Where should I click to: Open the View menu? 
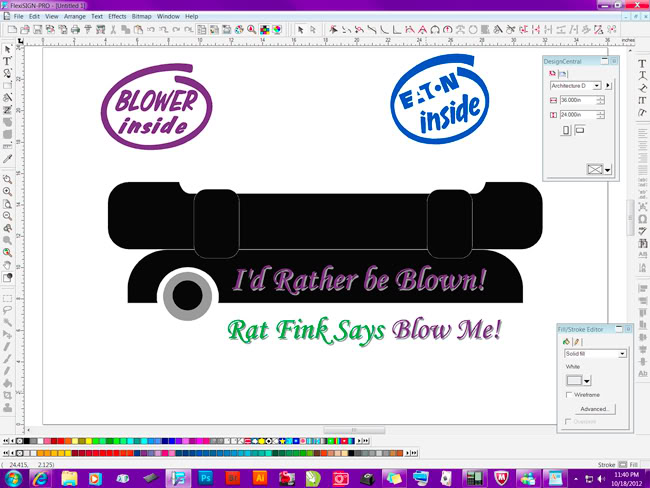52,17
